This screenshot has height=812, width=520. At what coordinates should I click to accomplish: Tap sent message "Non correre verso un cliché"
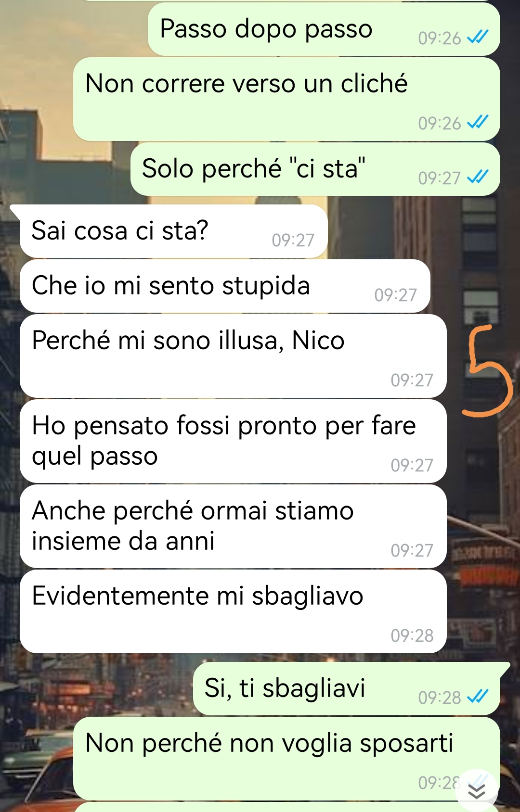tap(286, 99)
